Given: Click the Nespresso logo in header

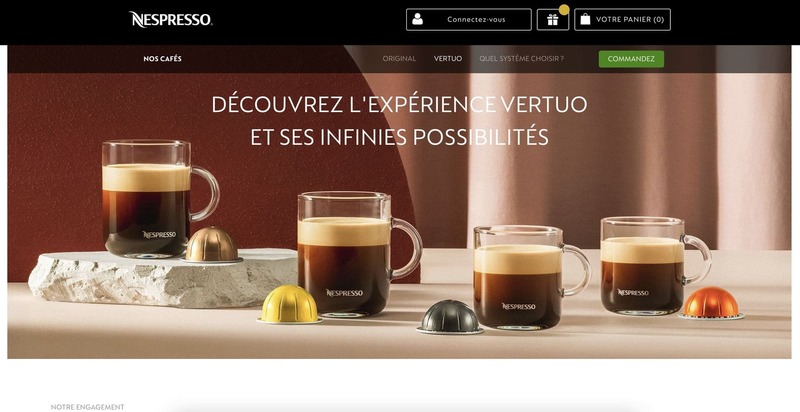Looking at the screenshot, I should tap(170, 19).
